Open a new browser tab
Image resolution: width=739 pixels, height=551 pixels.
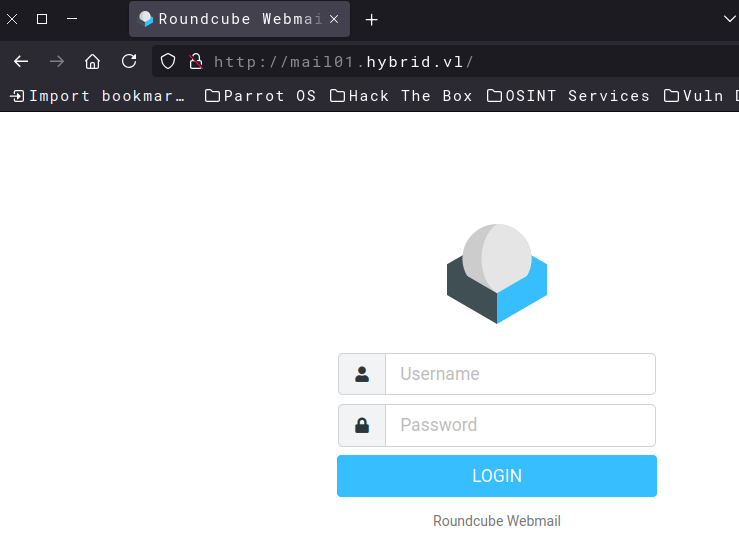[371, 20]
